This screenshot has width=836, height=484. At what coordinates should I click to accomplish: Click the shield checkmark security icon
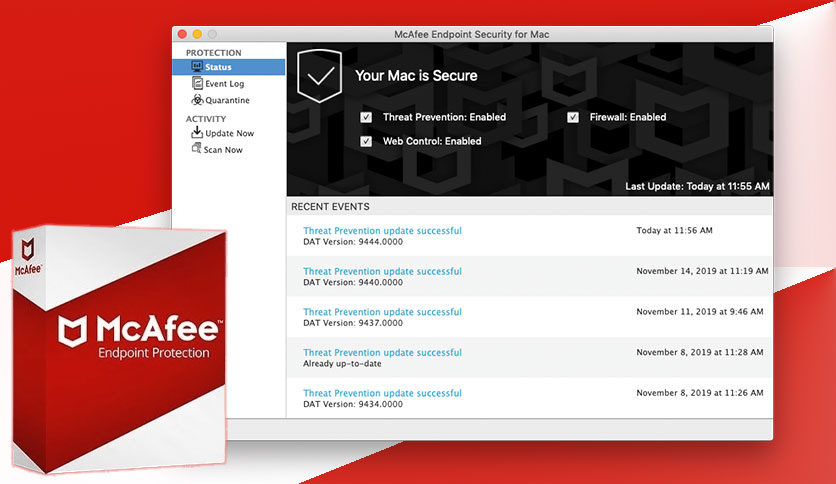tap(319, 76)
